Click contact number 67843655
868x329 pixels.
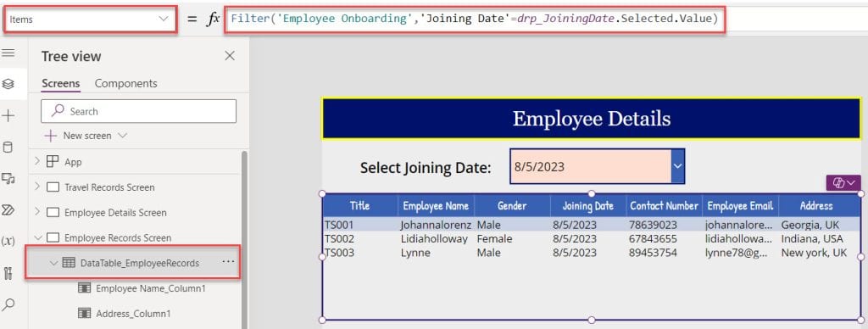(x=653, y=239)
